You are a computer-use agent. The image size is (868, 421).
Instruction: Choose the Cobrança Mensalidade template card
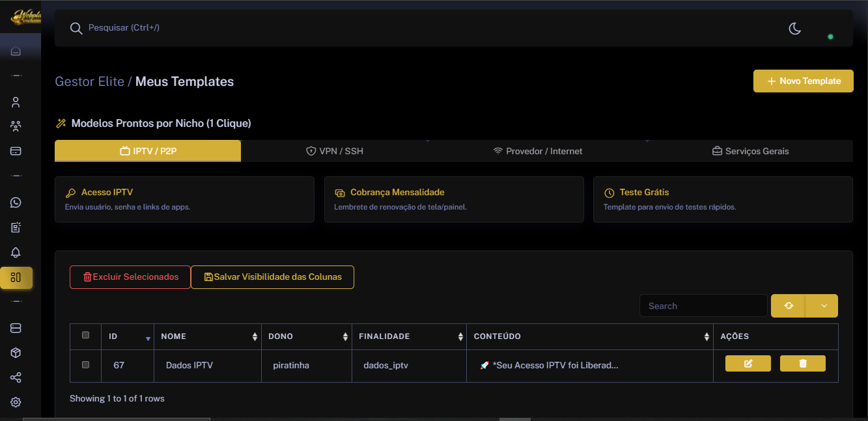click(x=454, y=199)
